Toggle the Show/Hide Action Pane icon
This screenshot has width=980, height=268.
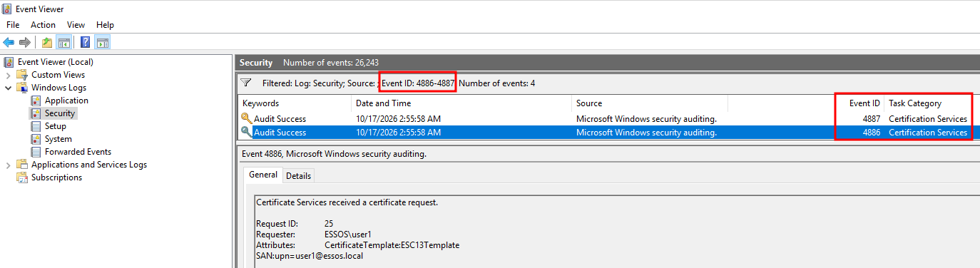[102, 42]
